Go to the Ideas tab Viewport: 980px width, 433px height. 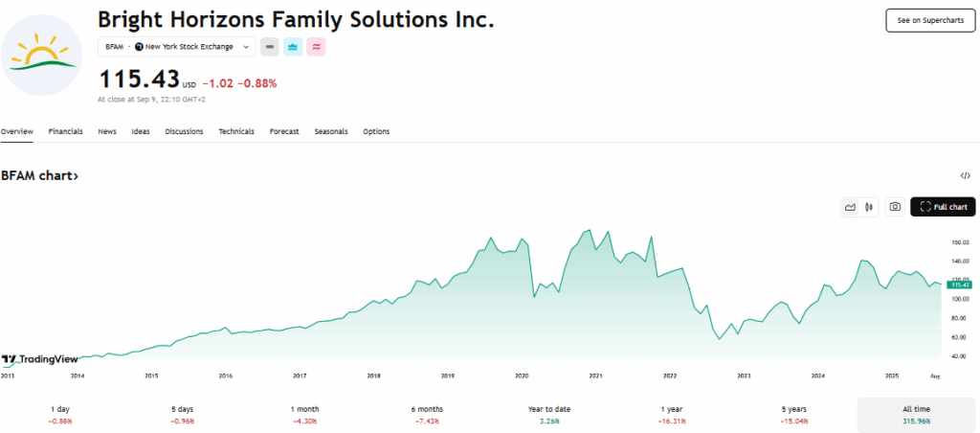point(141,131)
